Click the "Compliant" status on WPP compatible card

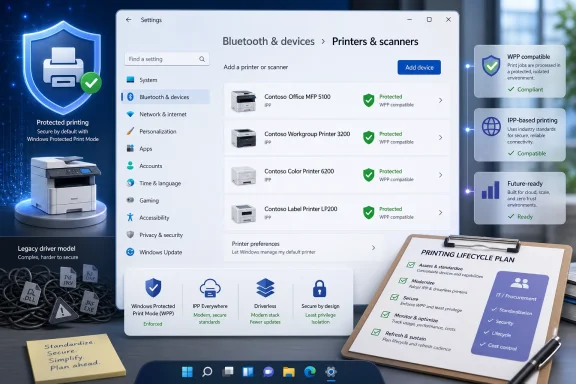pyautogui.click(x=530, y=89)
